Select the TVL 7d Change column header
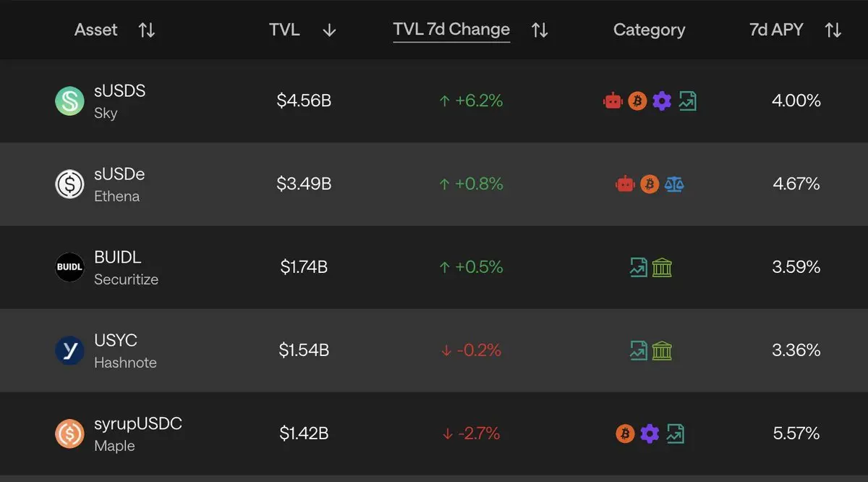 point(451,30)
